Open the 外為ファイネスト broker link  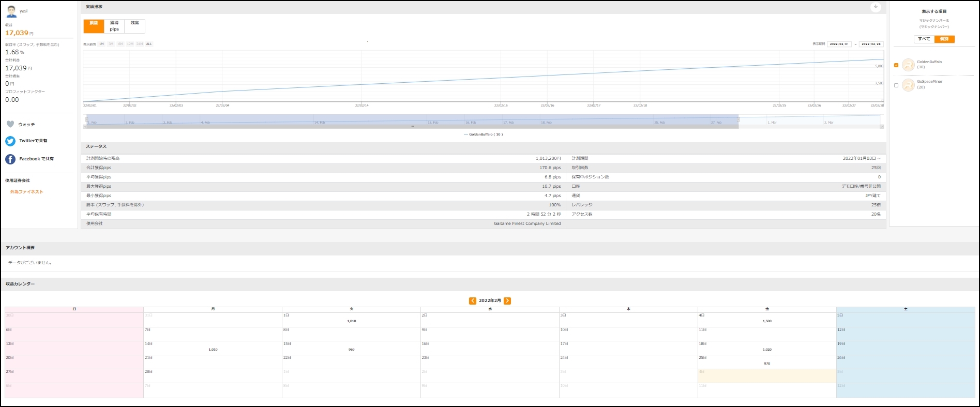tap(27, 192)
